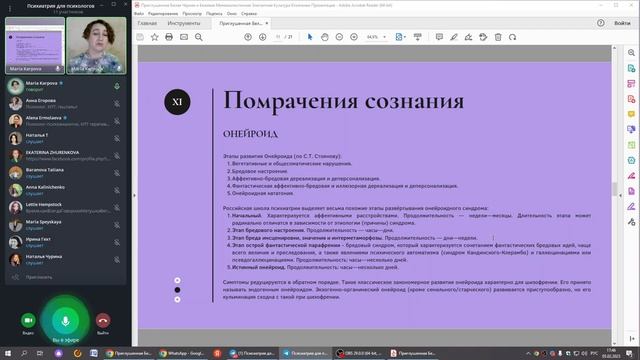Open the Yandex browser taskbar icon
The width and height of the screenshot is (640, 360).
217,353
